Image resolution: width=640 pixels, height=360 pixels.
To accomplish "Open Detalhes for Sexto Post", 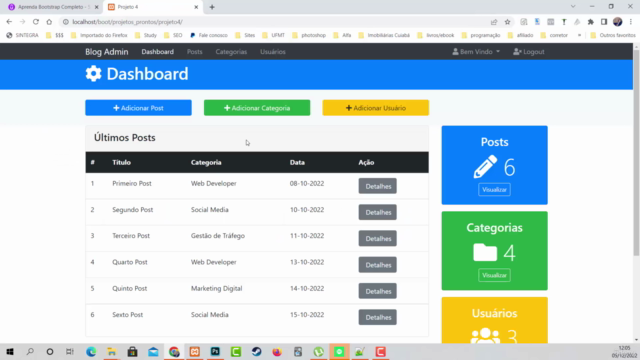I will 378,317.
